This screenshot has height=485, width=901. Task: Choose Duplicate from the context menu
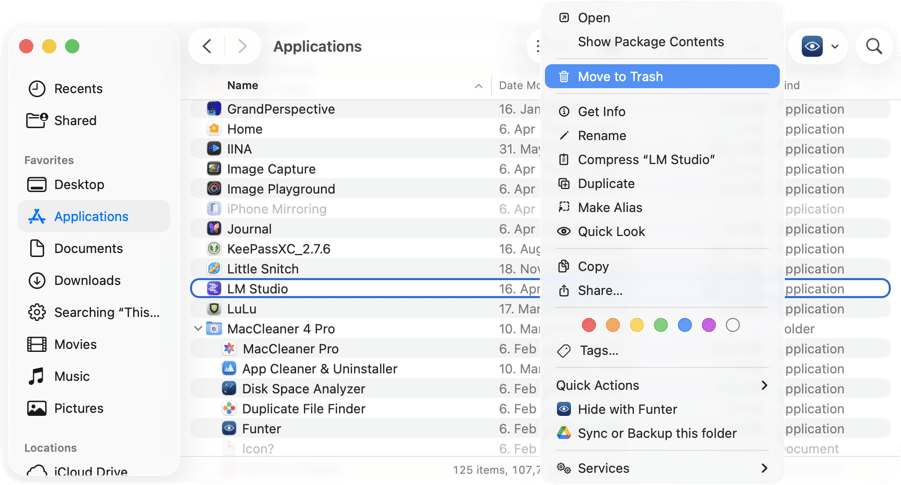click(662, 183)
